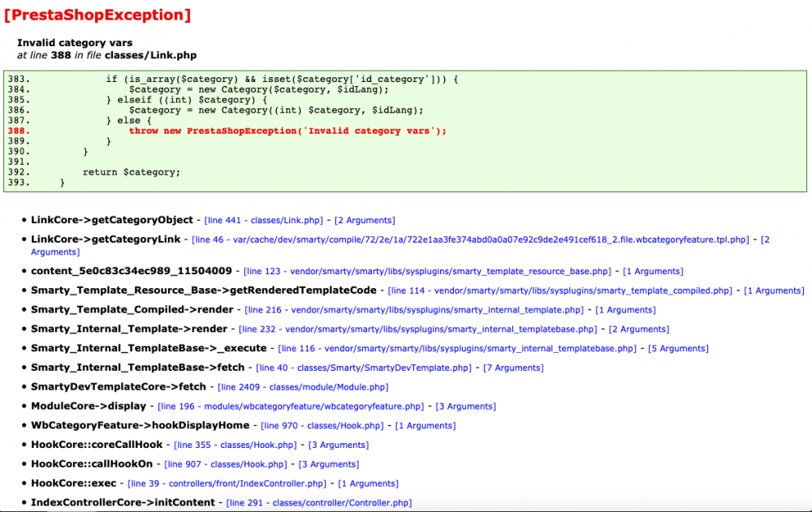Viewport: 812px width, 512px height.
Task: Open line 116 smarty_internal_templatebase.php link
Action: click(457, 348)
